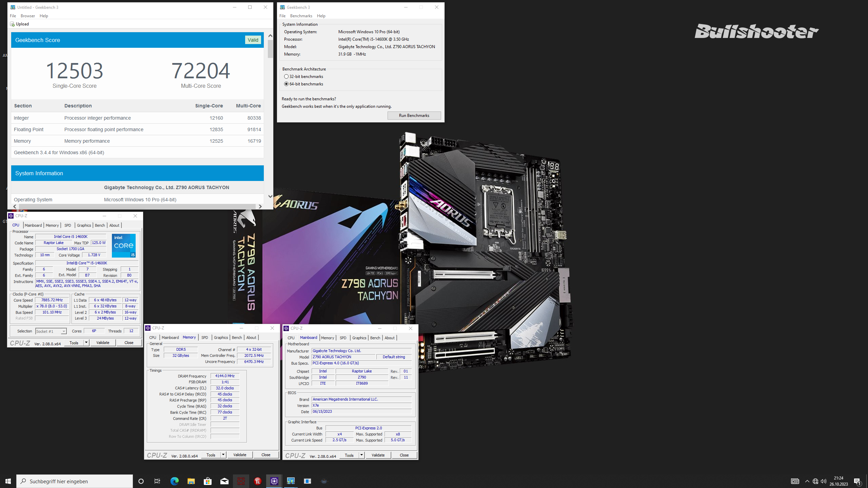Click the red knot-pattern app icon on taskbar

pos(241,481)
